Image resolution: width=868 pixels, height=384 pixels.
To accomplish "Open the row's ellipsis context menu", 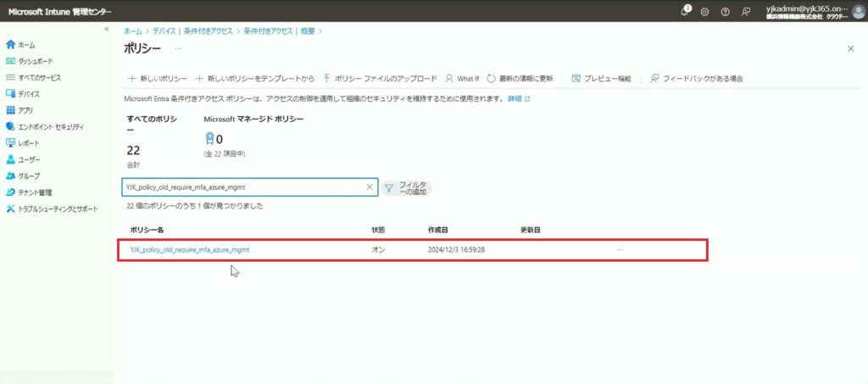I will (x=620, y=250).
